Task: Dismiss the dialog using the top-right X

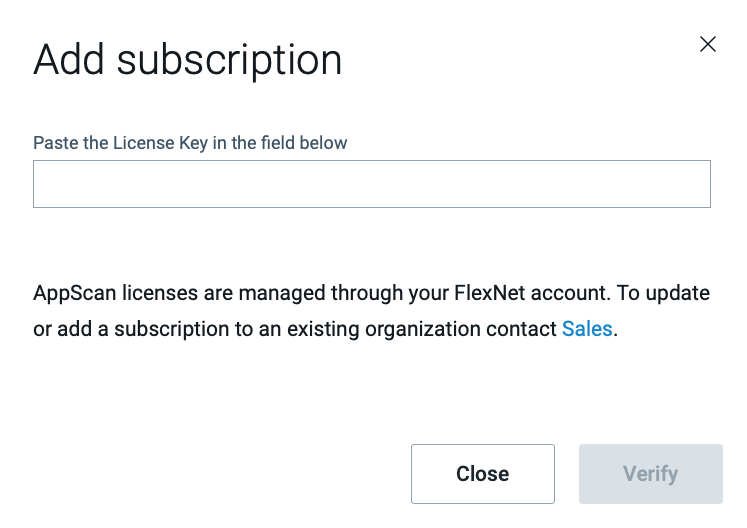Action: pyautogui.click(x=708, y=44)
